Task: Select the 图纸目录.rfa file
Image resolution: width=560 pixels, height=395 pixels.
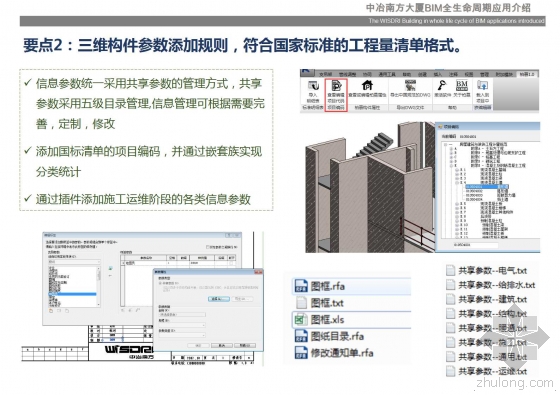Action: coord(329,336)
